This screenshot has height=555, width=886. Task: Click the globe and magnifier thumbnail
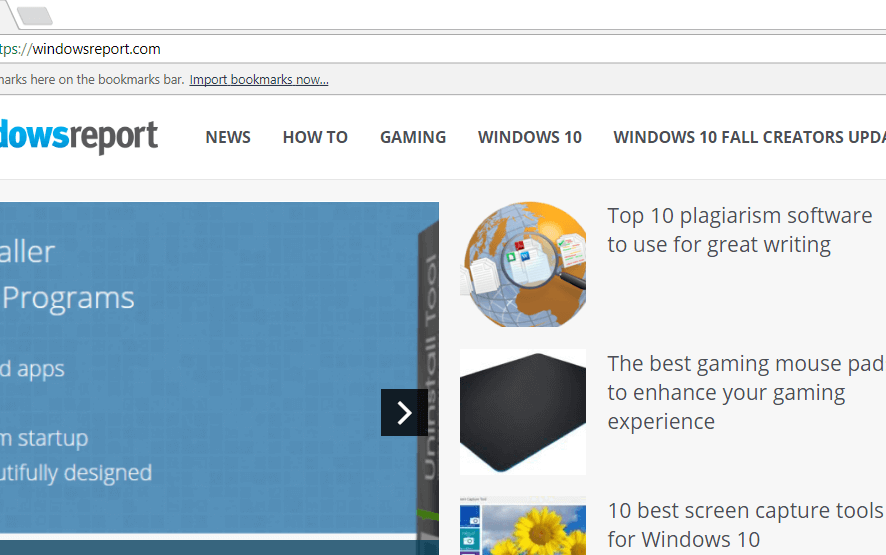tap(523, 265)
